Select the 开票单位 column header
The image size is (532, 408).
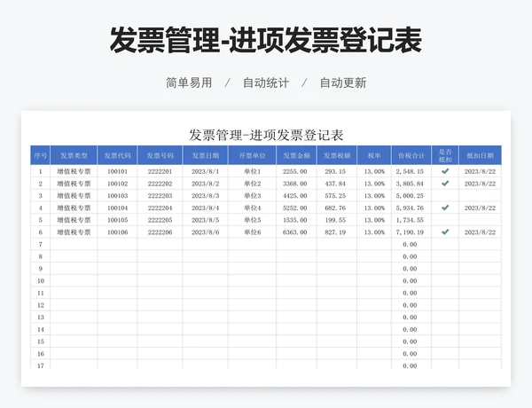pyautogui.click(x=253, y=155)
